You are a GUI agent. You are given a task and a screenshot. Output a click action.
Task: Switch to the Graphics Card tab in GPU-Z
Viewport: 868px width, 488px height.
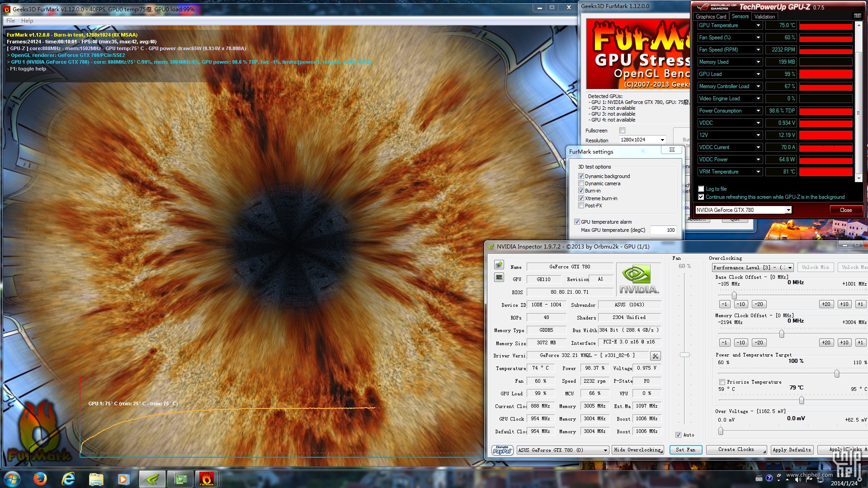[711, 17]
